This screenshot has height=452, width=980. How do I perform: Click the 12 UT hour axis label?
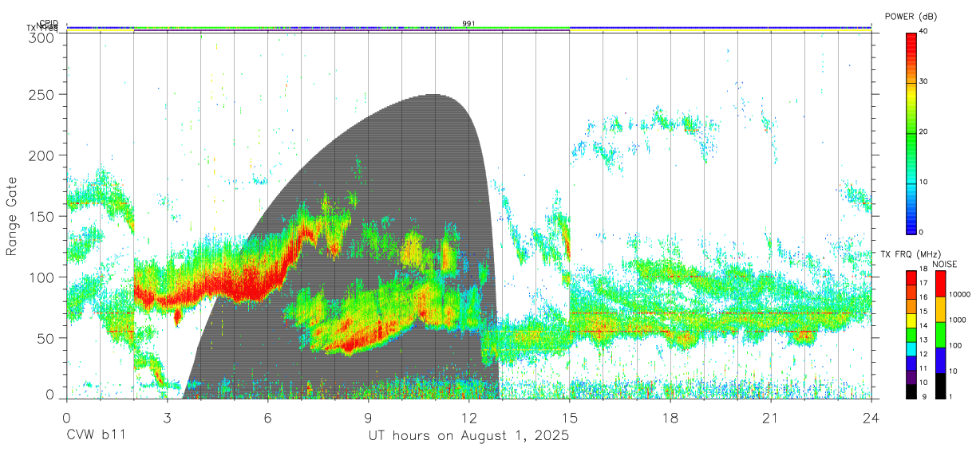469,418
